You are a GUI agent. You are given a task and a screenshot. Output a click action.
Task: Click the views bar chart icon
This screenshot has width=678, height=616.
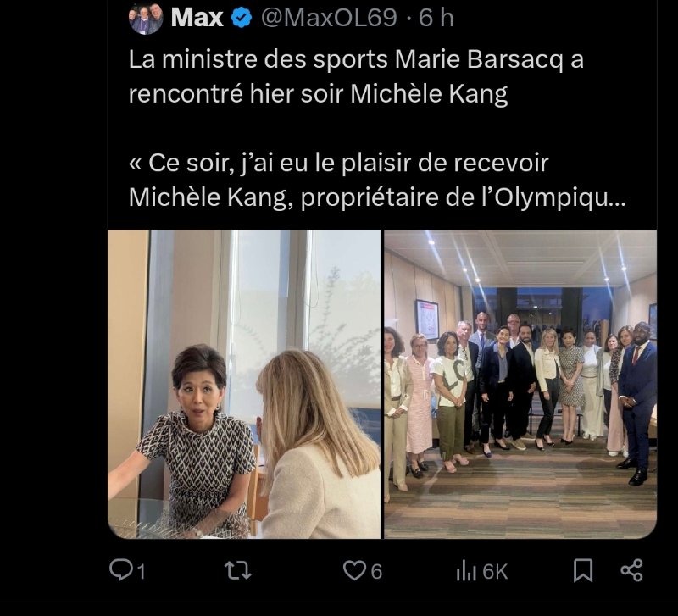coord(466,571)
